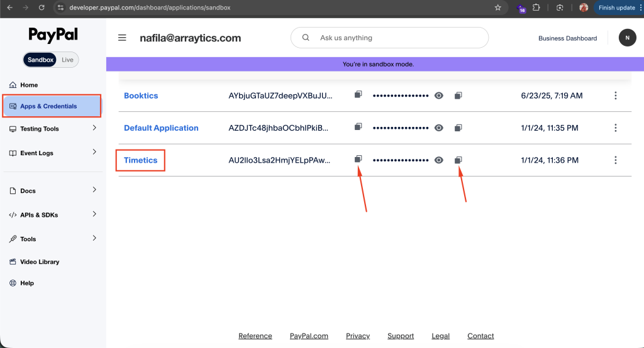The width and height of the screenshot is (644, 348).
Task: Open Video Library from sidebar
Action: coord(40,261)
